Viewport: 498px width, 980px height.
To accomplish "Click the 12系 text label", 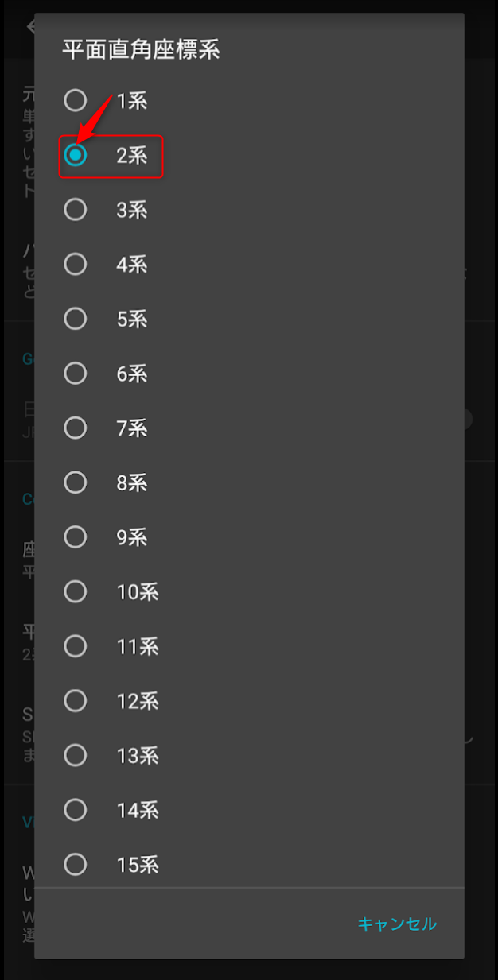I will click(x=138, y=701).
